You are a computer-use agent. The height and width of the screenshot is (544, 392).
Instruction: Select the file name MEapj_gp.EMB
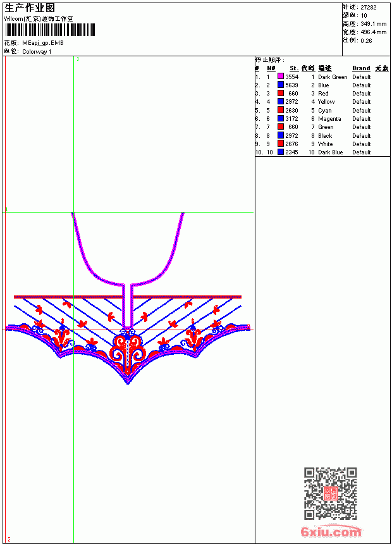42,42
